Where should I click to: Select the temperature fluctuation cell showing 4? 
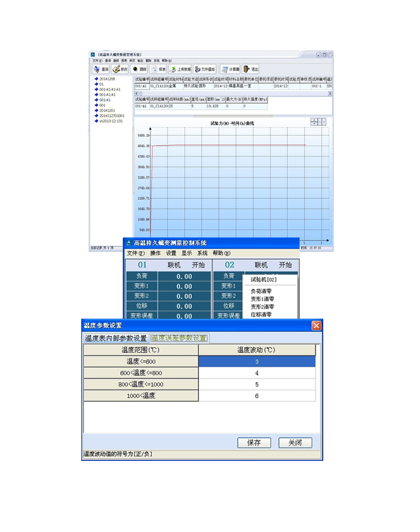click(257, 372)
